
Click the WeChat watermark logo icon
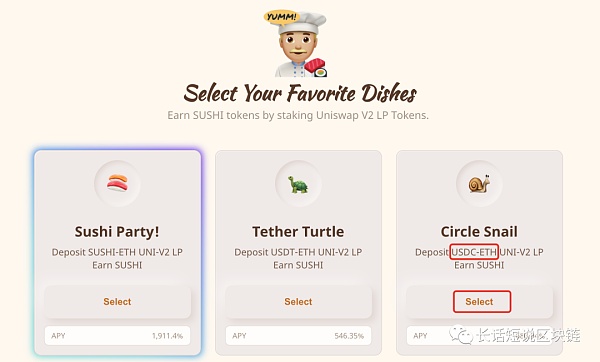pos(461,335)
